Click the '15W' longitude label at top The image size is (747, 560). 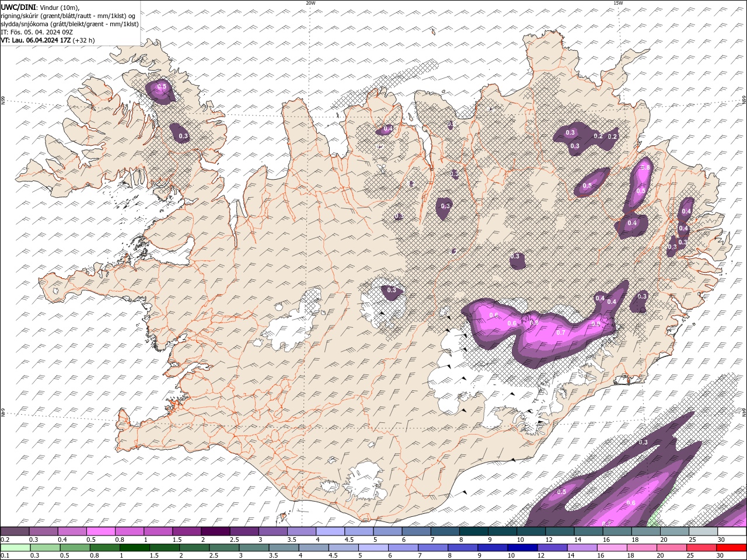point(618,3)
